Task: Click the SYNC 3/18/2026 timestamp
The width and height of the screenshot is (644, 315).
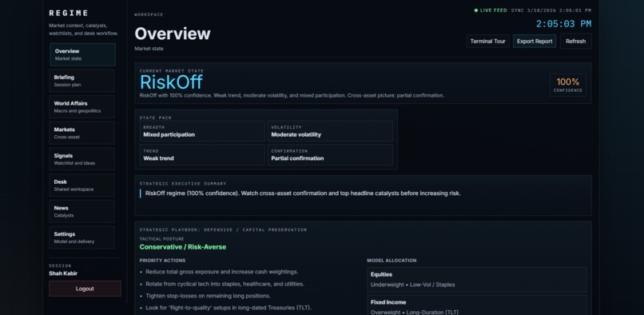Action: click(551, 10)
